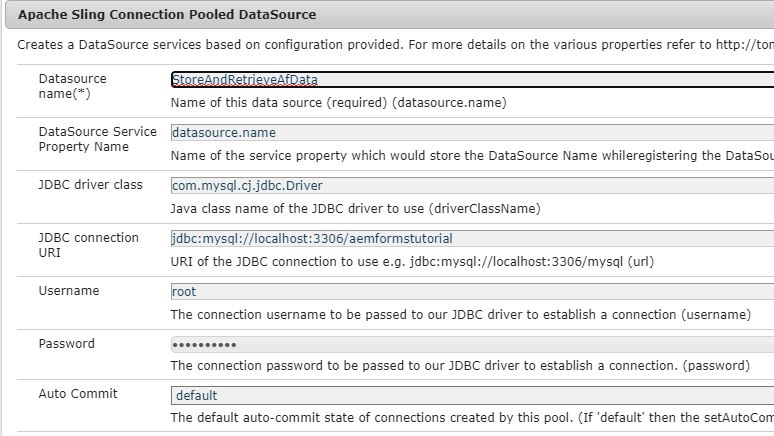Screen dimensions: 774x436
Task: Click the connection username help text
Action: pyautogui.click(x=460, y=314)
